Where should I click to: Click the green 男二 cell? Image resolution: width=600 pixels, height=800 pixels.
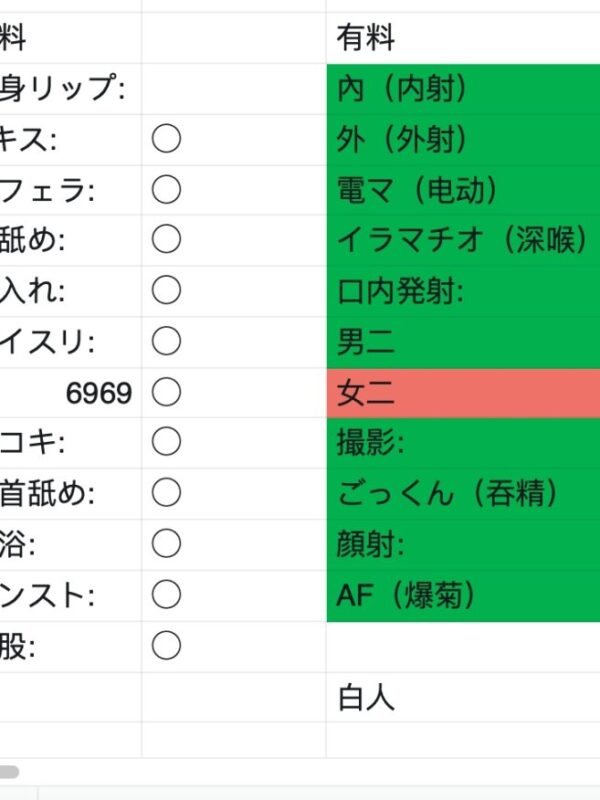462,342
